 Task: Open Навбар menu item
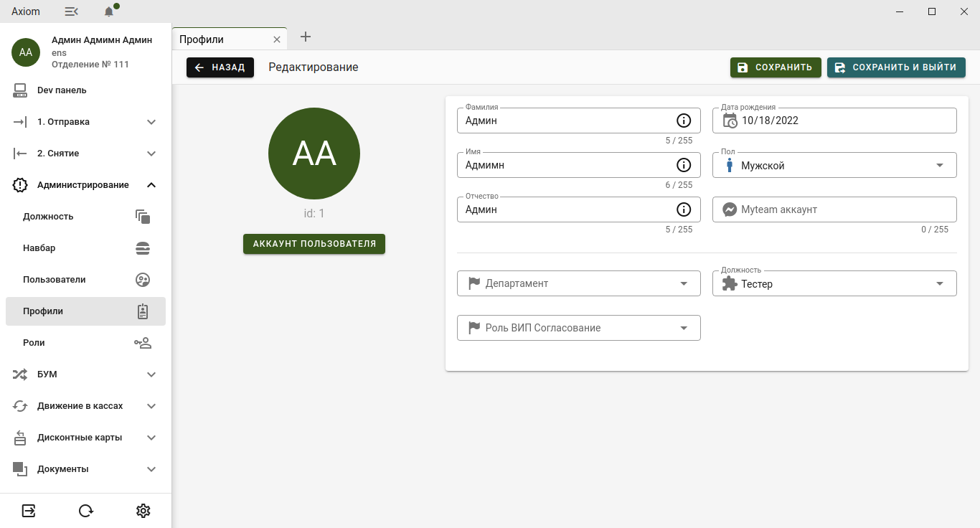coord(85,248)
